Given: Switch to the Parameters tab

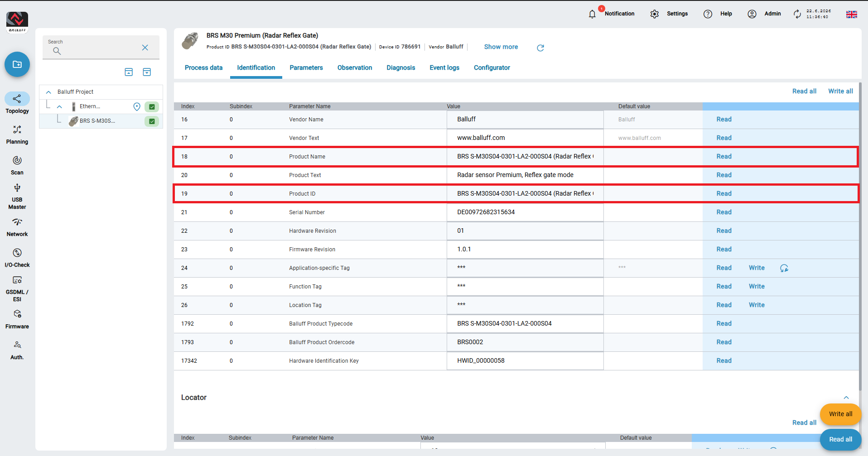Looking at the screenshot, I should tap(306, 67).
